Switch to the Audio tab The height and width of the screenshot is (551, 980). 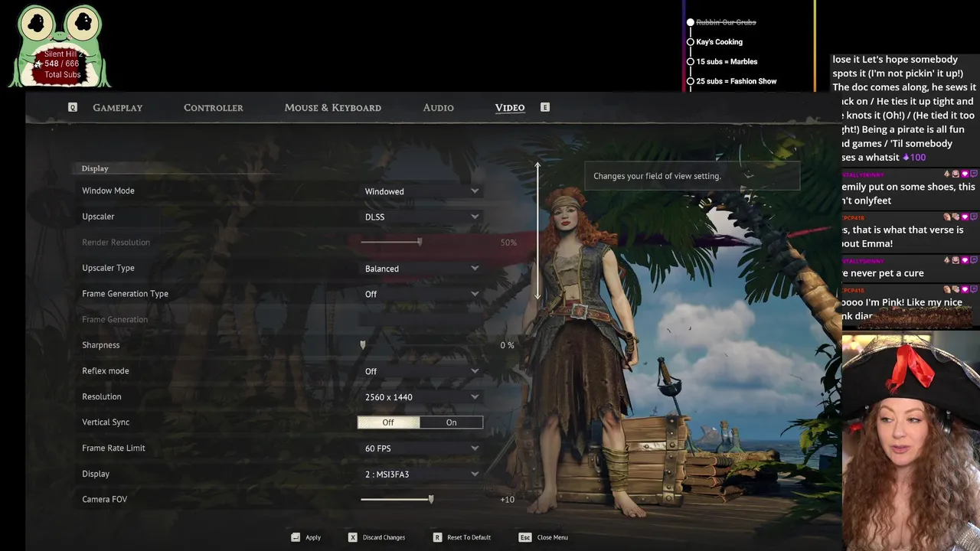(x=438, y=108)
